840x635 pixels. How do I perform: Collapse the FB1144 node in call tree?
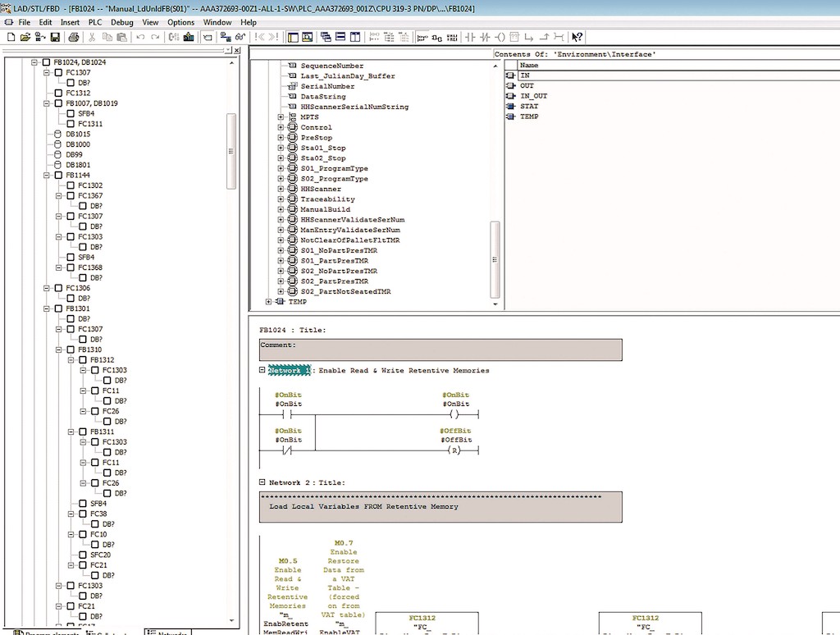tap(47, 176)
